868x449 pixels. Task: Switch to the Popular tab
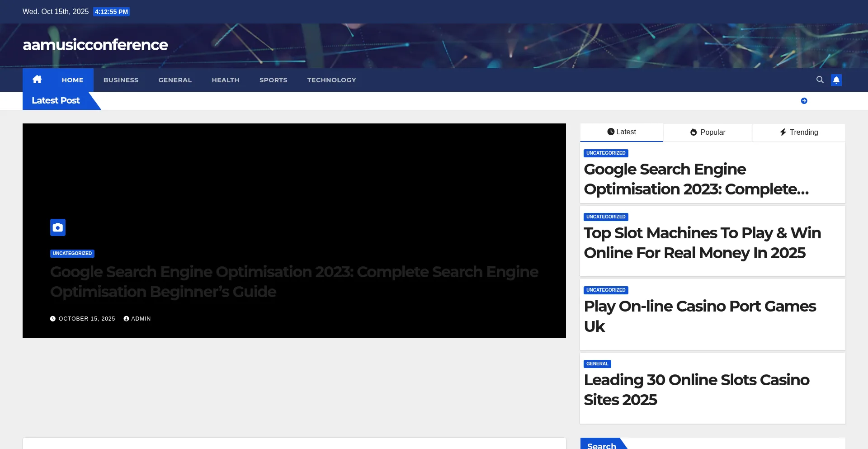[x=708, y=132]
